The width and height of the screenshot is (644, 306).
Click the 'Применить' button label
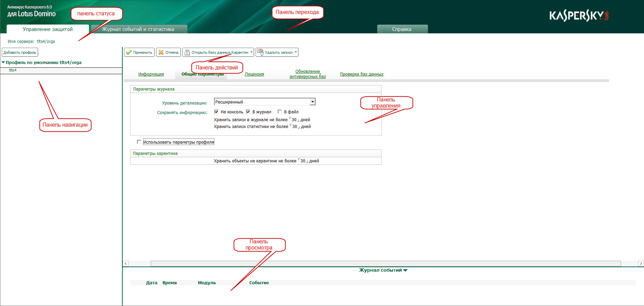[x=142, y=52]
